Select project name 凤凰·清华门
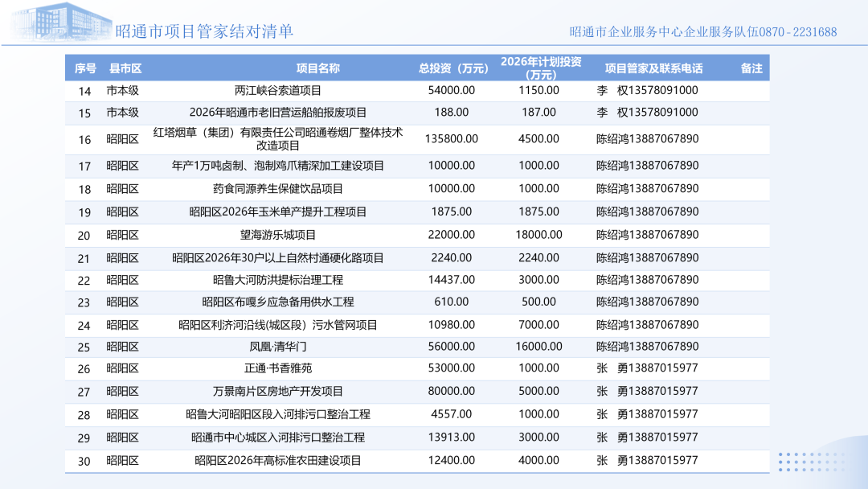Viewport: 868px width, 489px height. tap(278, 347)
